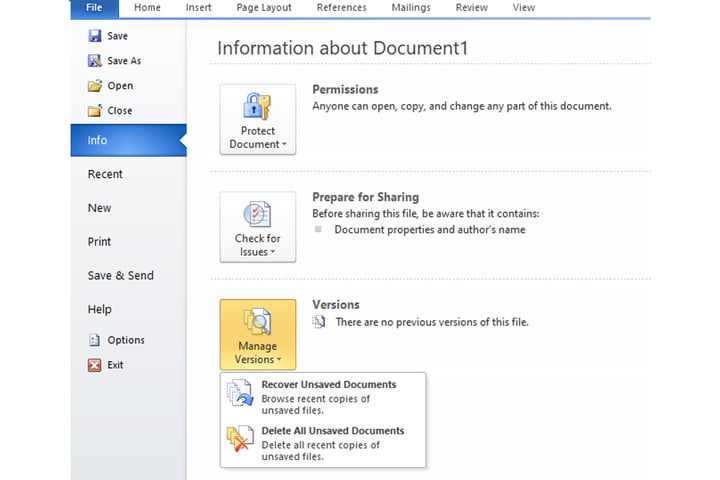720x480 pixels.
Task: Click the Close folder icon
Action: (x=95, y=111)
